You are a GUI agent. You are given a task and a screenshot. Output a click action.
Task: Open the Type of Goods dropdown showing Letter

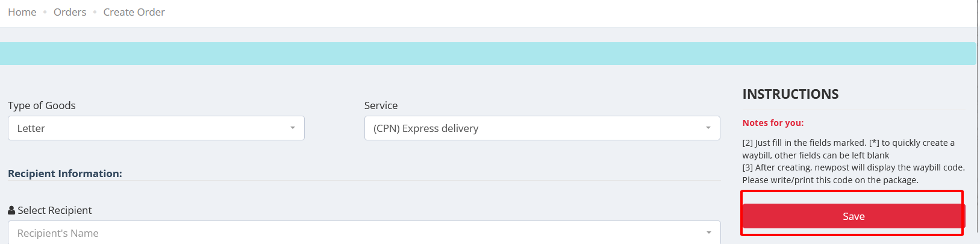pos(156,128)
